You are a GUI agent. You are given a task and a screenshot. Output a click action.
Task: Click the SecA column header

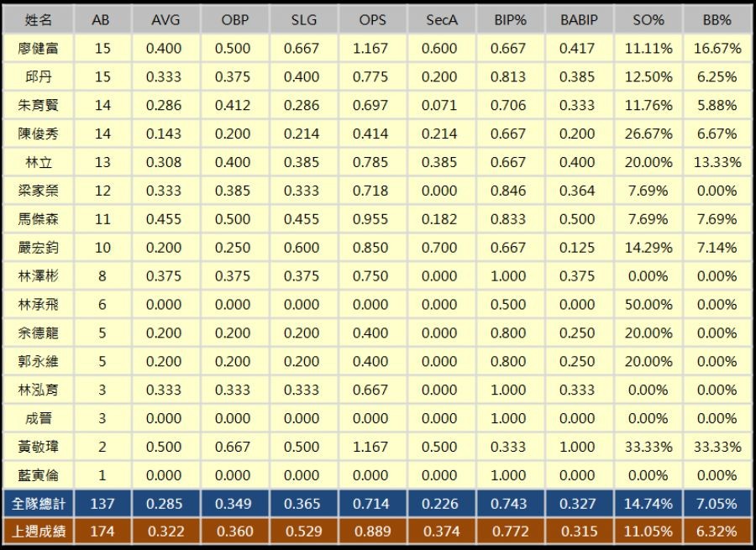click(x=441, y=20)
